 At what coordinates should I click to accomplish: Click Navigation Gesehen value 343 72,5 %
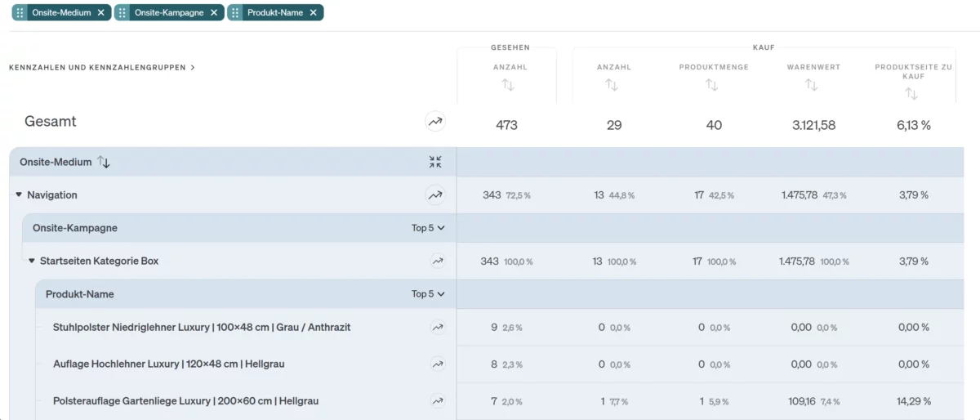[506, 195]
